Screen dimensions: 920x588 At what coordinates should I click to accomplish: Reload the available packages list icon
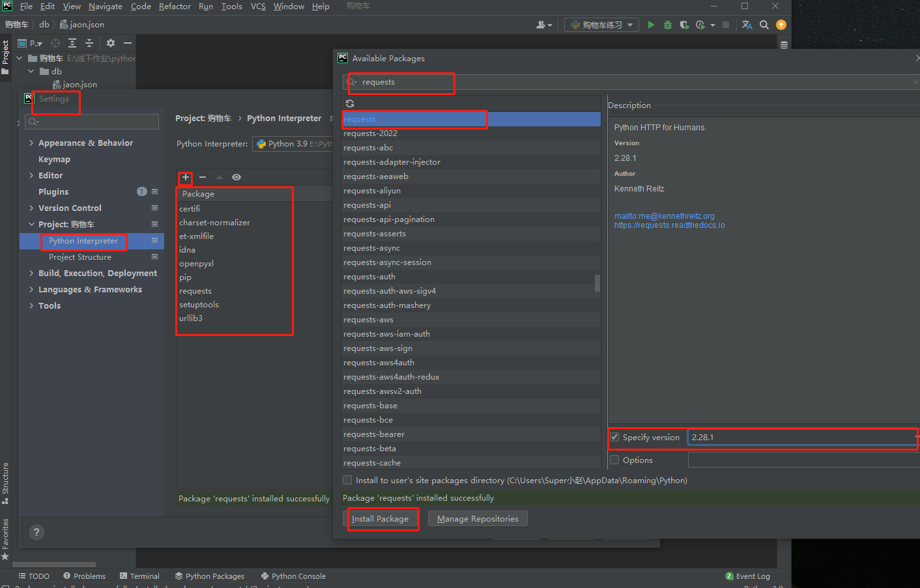(350, 104)
